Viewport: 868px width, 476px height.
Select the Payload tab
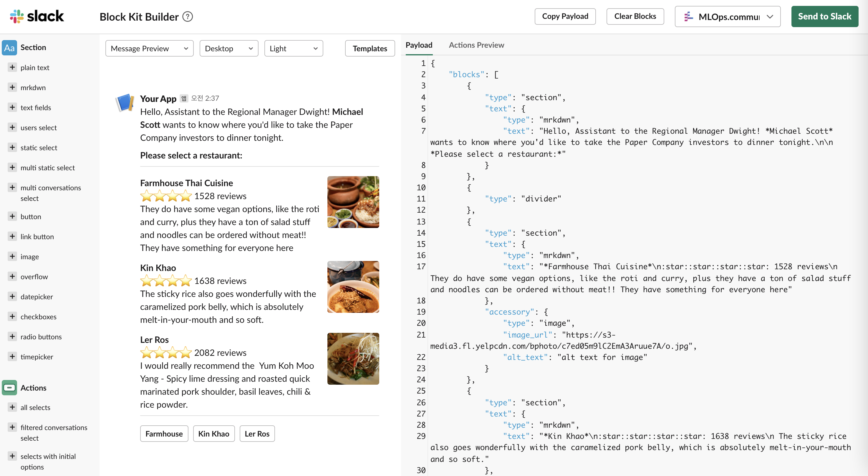pos(419,45)
